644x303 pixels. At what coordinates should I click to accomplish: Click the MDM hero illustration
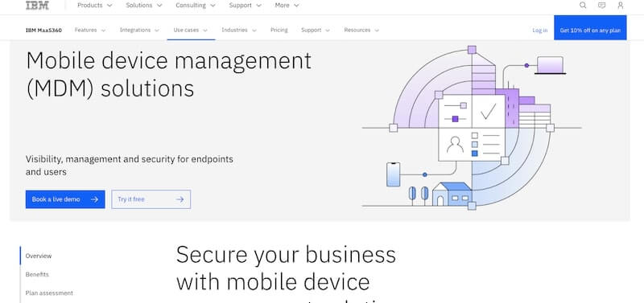[472, 128]
